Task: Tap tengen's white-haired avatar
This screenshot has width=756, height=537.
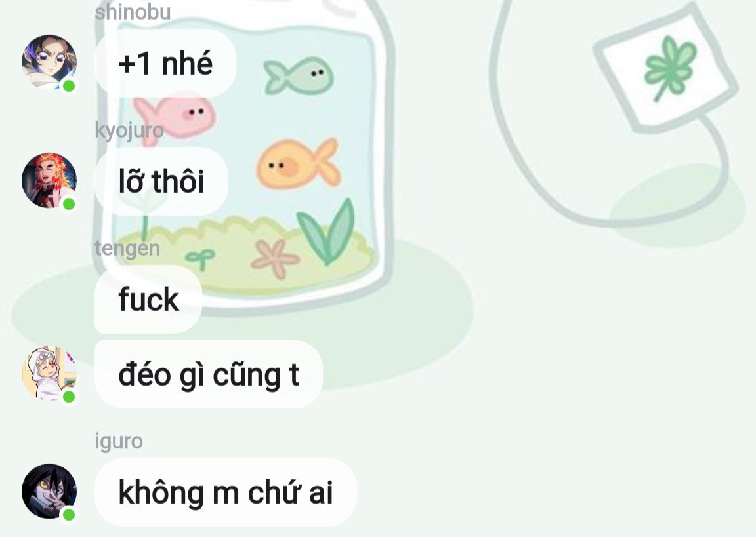Action: [x=49, y=373]
